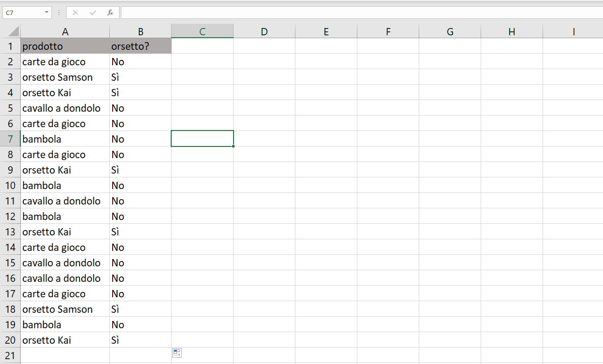Click the Cancel X icon in formula bar
The height and width of the screenshot is (364, 603).
(x=75, y=13)
